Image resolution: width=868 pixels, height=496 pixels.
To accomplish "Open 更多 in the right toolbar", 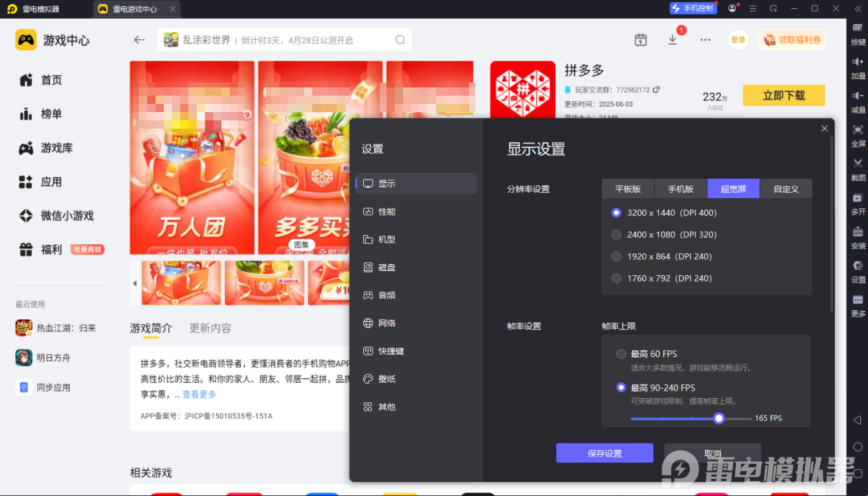I will pyautogui.click(x=858, y=306).
